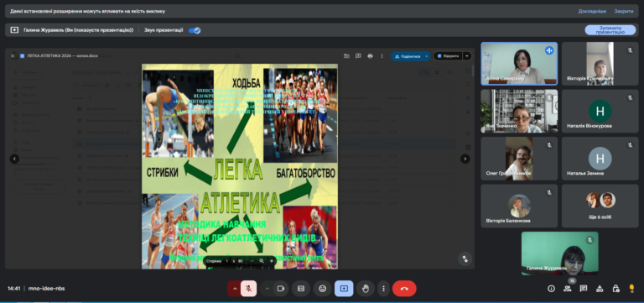The height and width of the screenshot is (303, 644).
Task: Click the muted mic icon on Олег Гребенников tile
Action: [549, 145]
